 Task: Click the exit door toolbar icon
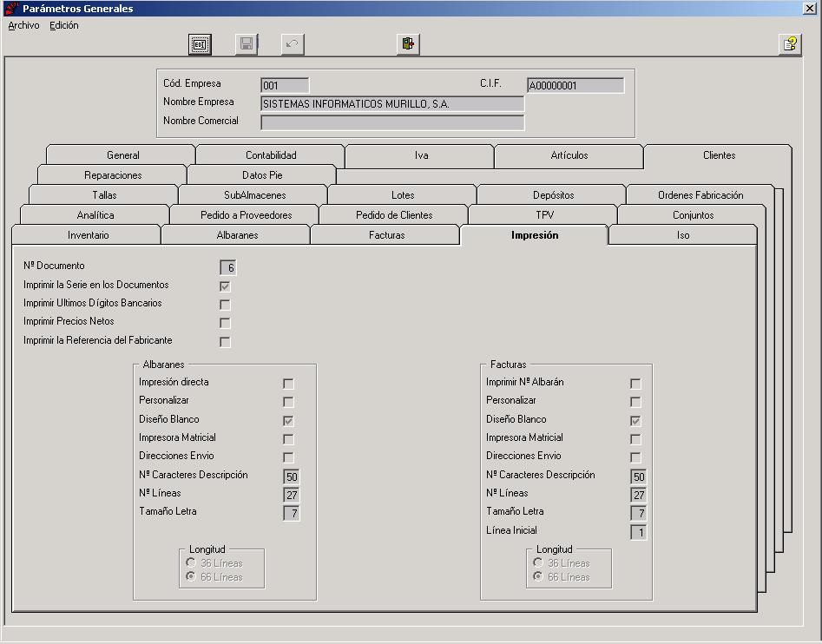(408, 44)
